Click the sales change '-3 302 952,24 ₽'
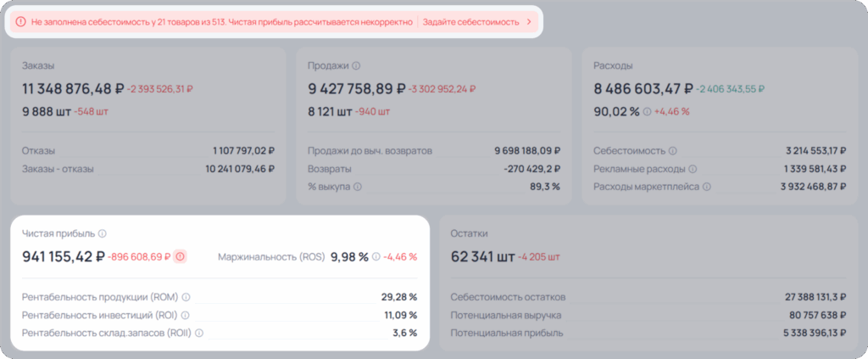868x359 pixels. pos(442,88)
